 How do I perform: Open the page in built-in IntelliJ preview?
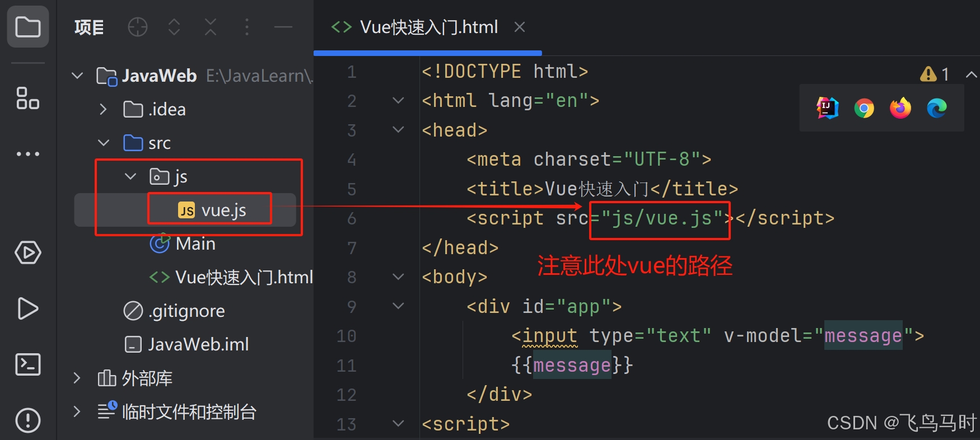pyautogui.click(x=827, y=108)
